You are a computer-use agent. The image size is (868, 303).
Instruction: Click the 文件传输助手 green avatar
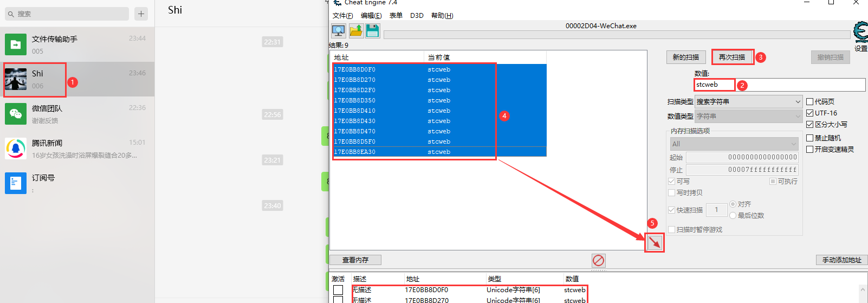pyautogui.click(x=16, y=44)
